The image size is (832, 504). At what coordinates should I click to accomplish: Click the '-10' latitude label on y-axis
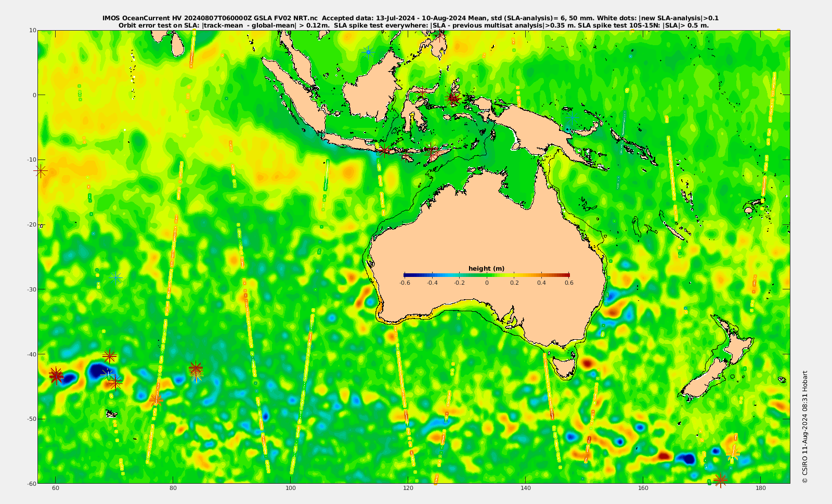pos(31,160)
